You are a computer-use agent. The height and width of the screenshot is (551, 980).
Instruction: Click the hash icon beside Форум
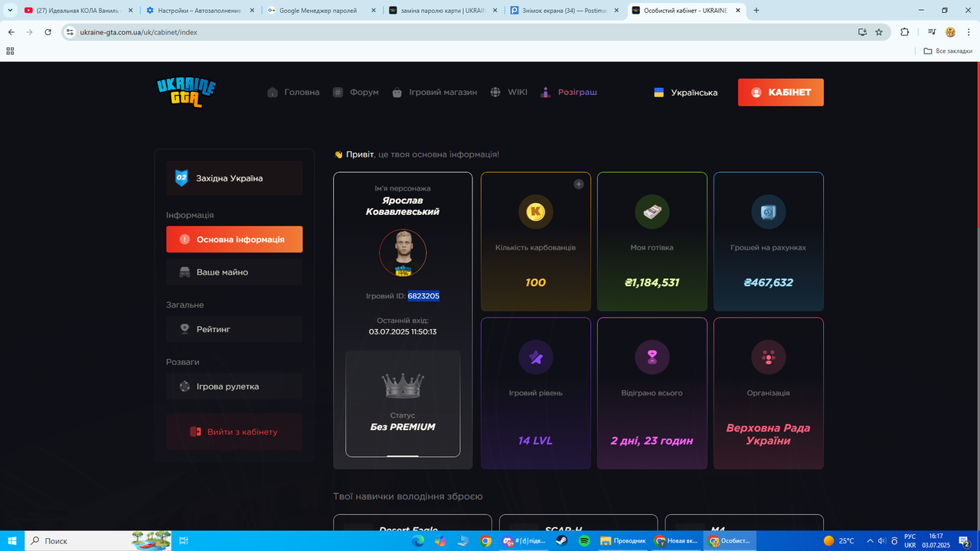tap(338, 93)
